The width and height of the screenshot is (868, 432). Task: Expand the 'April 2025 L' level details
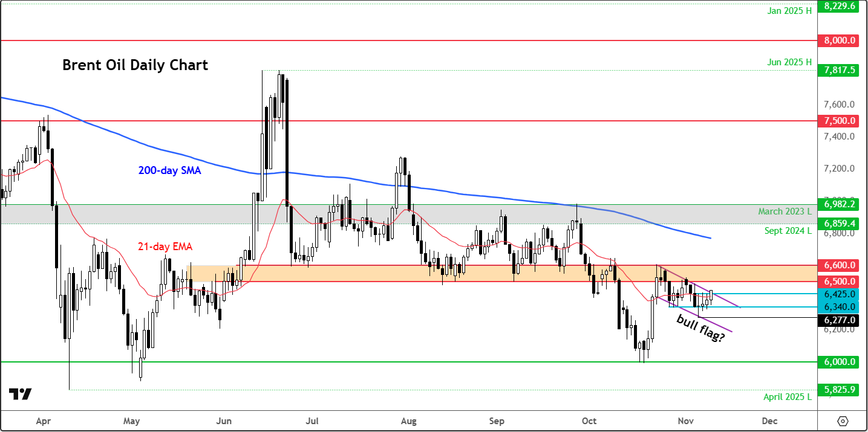point(786,397)
